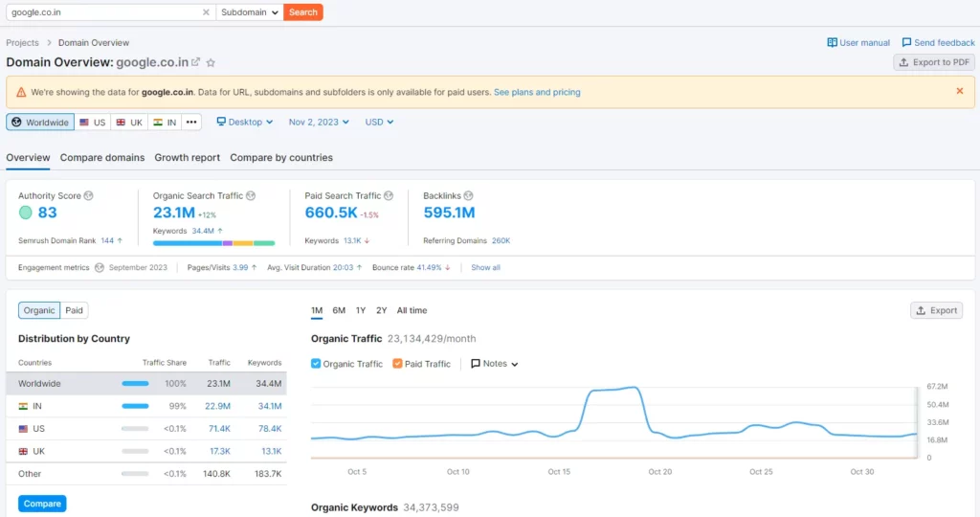This screenshot has height=517, width=980.
Task: Select US database button
Action: (93, 122)
